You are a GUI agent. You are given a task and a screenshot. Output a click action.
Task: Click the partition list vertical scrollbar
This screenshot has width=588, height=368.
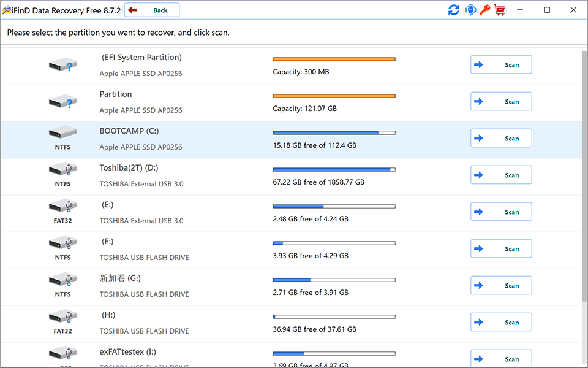pyautogui.click(x=584, y=176)
